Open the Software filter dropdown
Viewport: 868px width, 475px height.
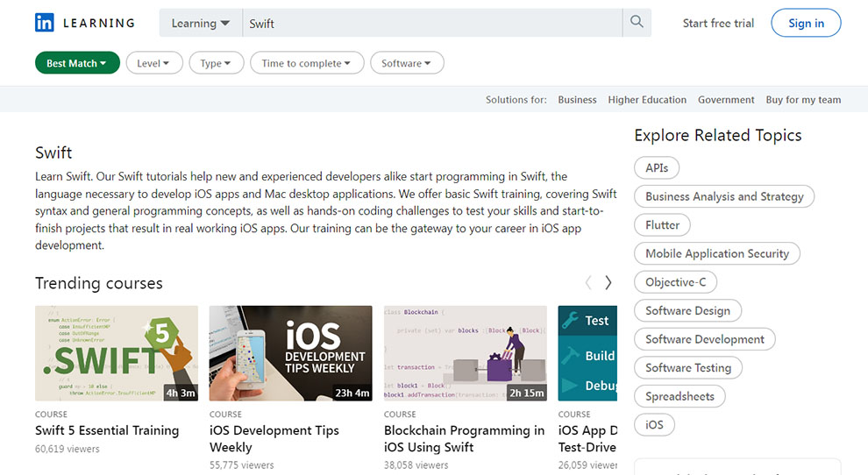coord(407,63)
